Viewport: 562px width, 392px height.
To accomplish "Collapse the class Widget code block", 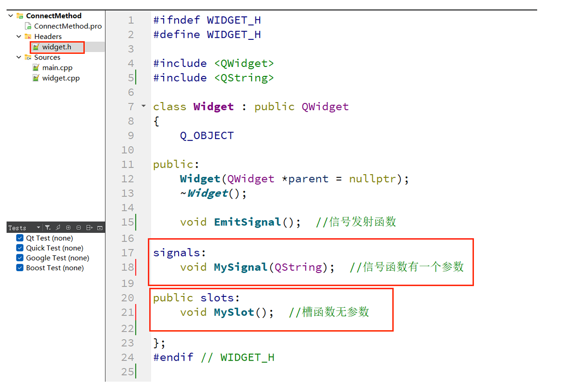I will tap(143, 106).
